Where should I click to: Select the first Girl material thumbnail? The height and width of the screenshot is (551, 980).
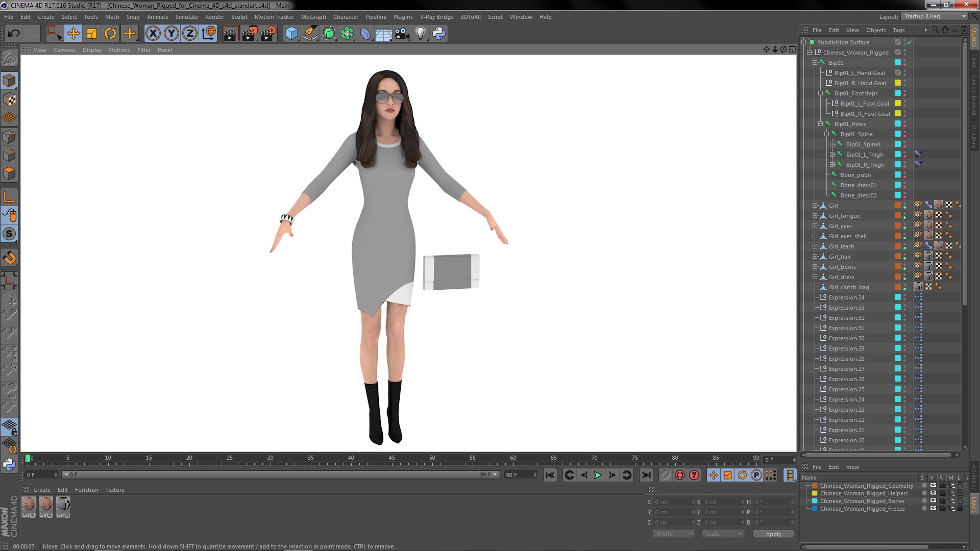click(29, 504)
